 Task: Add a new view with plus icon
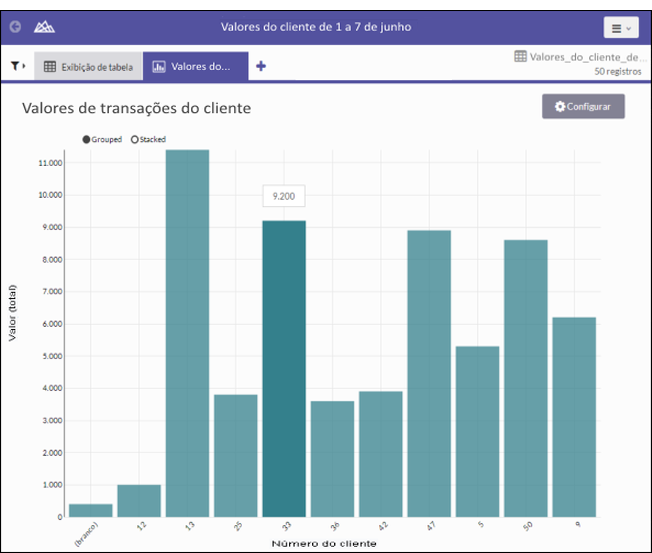pyautogui.click(x=261, y=66)
